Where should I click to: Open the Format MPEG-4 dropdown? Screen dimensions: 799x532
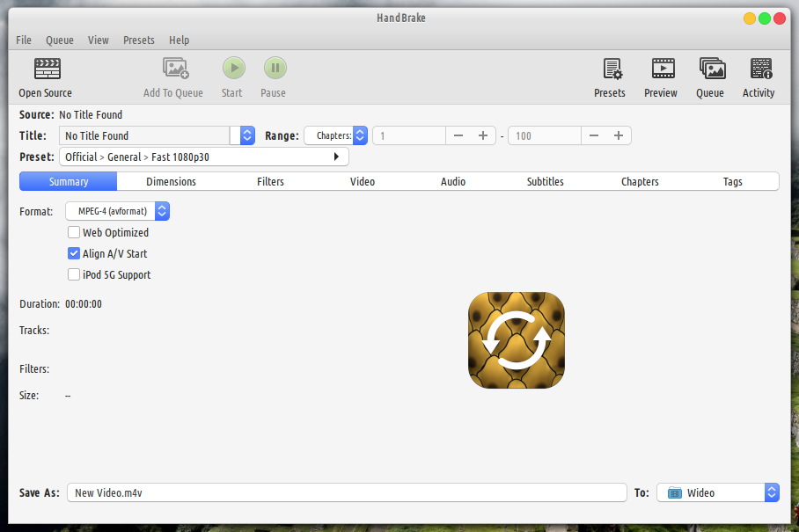[x=117, y=211]
